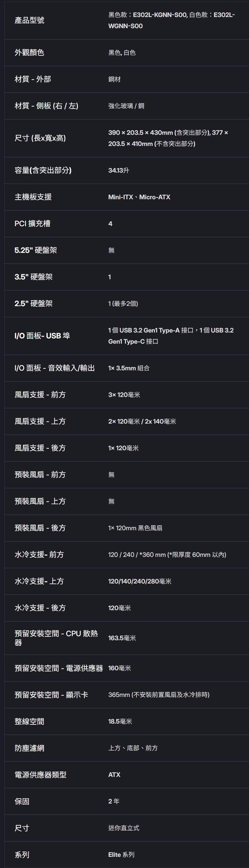
Task: Click the 1× 120mm 黑色風扇 pre-installed fan value
Action: click(x=135, y=528)
